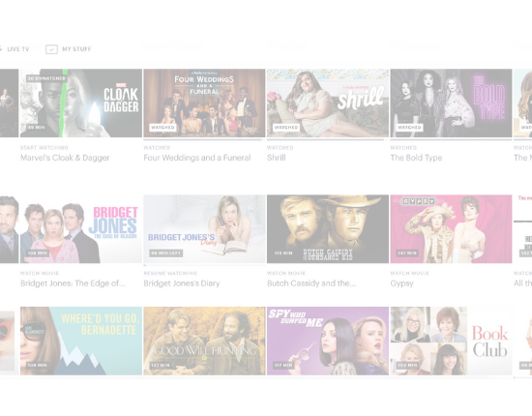Click Bridget Jones's Diary progress bar
This screenshot has height=416, width=532.
click(204, 265)
